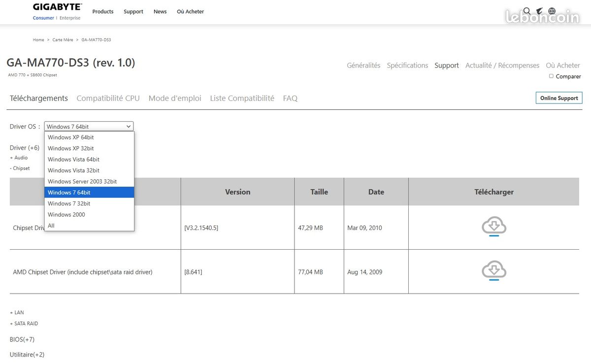
Task: Expand the BIOS(+7) section
Action: (22, 339)
